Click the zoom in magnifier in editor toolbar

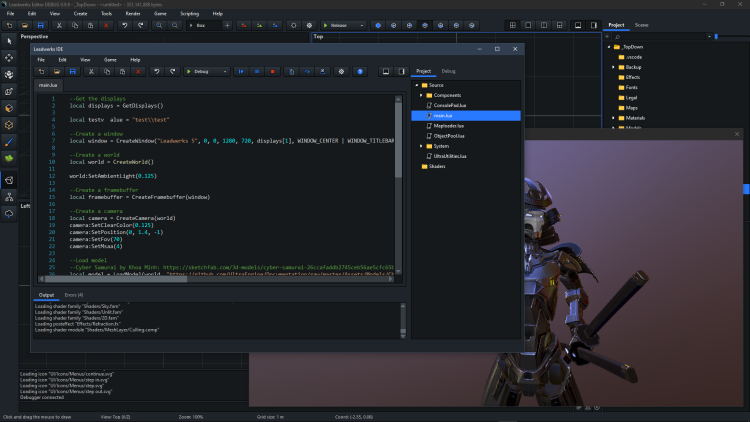(x=160, y=24)
